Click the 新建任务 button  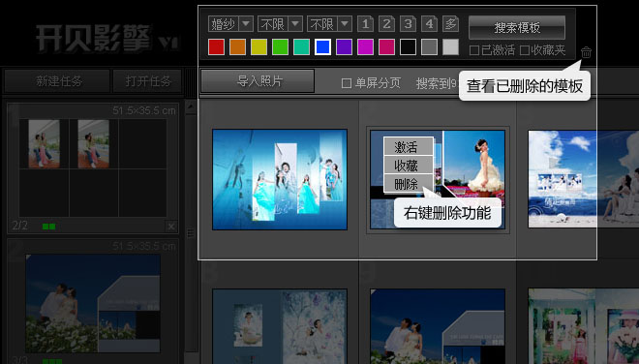[x=57, y=81]
